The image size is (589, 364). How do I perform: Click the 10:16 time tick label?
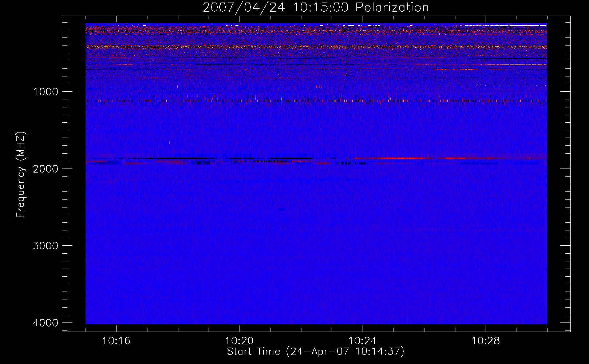click(116, 341)
